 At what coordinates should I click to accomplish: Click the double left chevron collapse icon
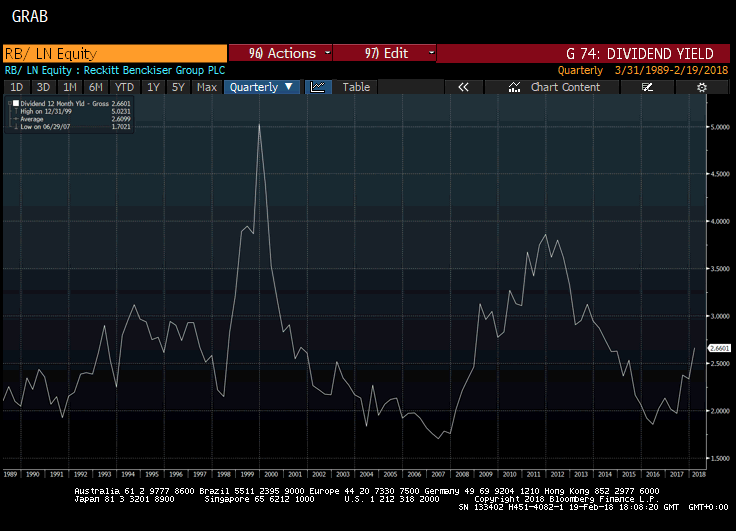coord(463,87)
